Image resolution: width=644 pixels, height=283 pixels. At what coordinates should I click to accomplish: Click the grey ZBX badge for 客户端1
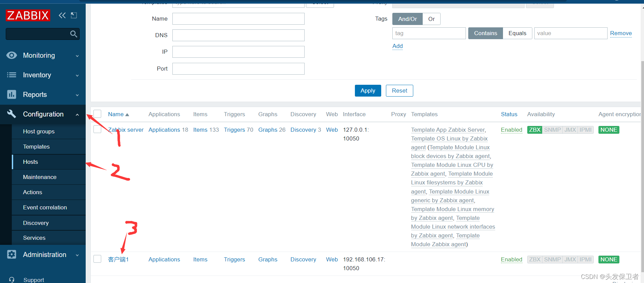[535, 259]
